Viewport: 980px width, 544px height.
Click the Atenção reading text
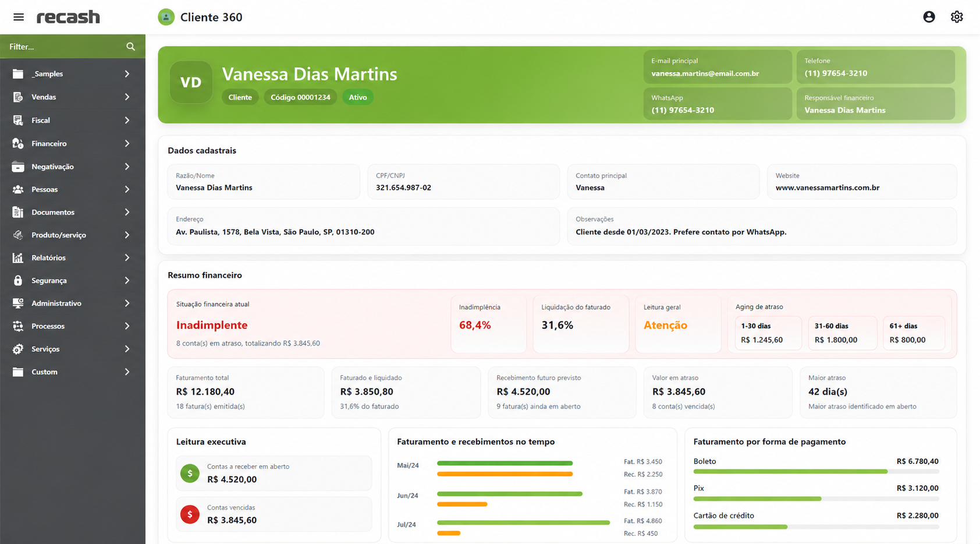[x=665, y=325]
